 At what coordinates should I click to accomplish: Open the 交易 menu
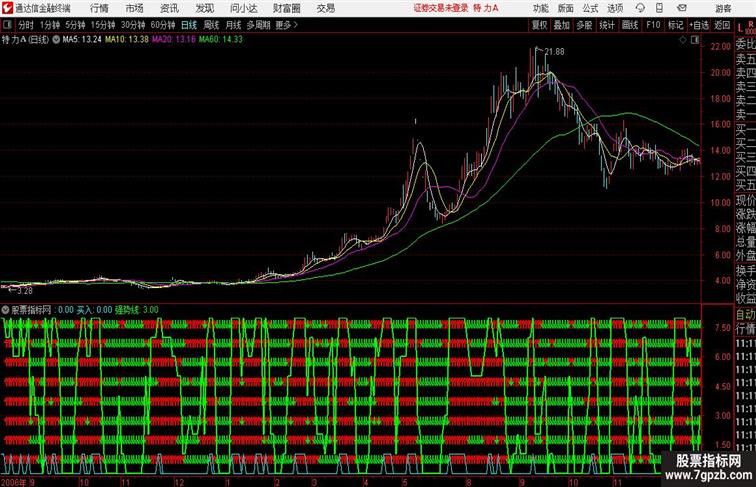[325, 8]
